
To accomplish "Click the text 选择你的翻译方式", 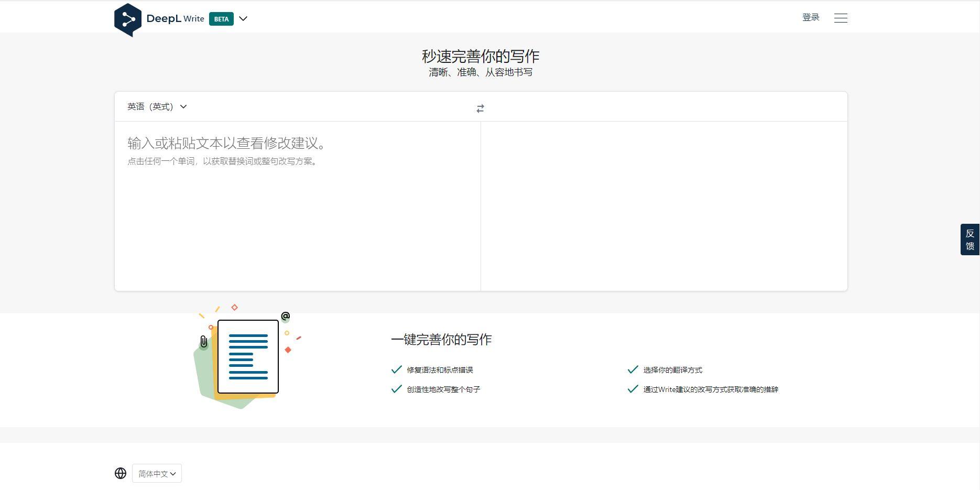I will [673, 370].
